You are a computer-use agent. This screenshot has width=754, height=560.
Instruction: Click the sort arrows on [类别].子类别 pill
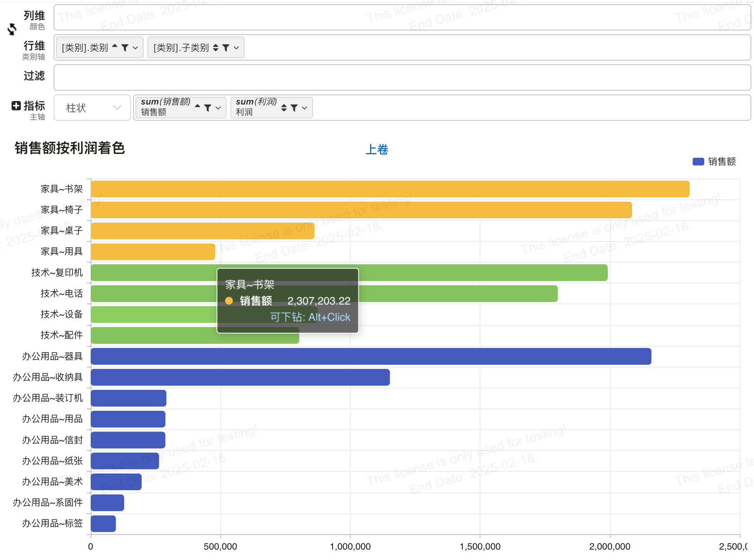click(x=216, y=48)
